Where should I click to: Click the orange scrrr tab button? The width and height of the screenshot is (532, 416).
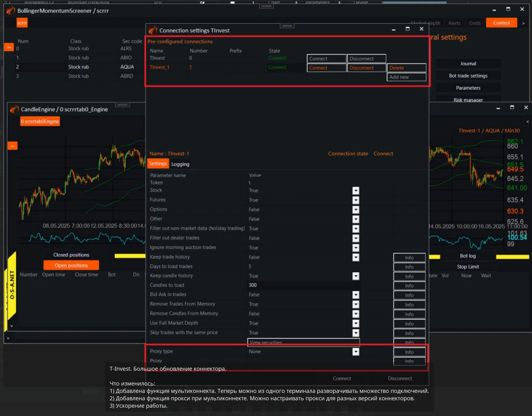click(22, 23)
